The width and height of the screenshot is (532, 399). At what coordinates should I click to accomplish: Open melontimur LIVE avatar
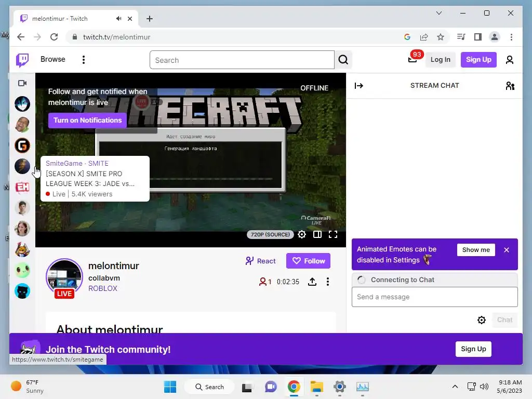[x=64, y=277]
